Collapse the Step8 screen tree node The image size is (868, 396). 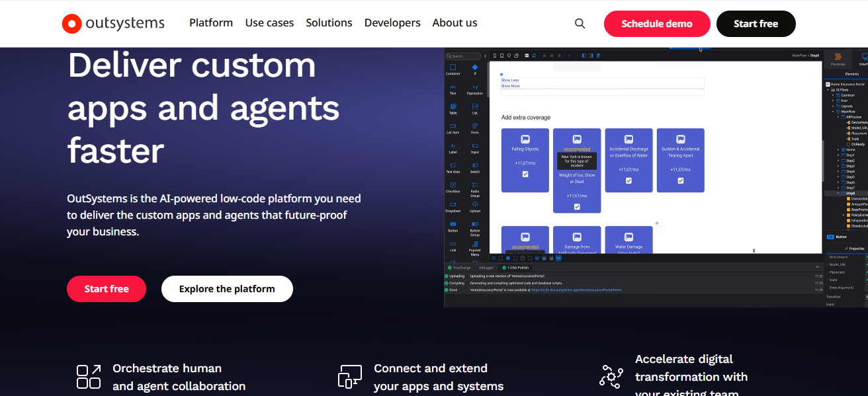[838, 193]
